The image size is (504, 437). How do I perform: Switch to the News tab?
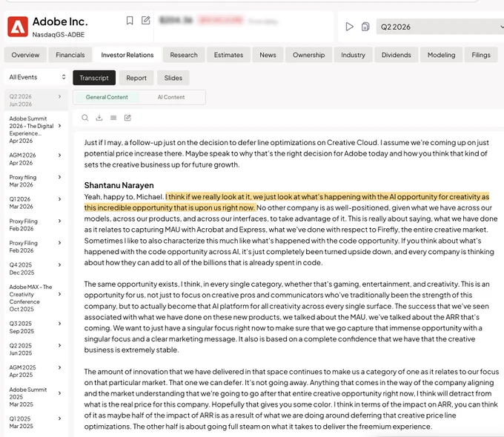268,55
